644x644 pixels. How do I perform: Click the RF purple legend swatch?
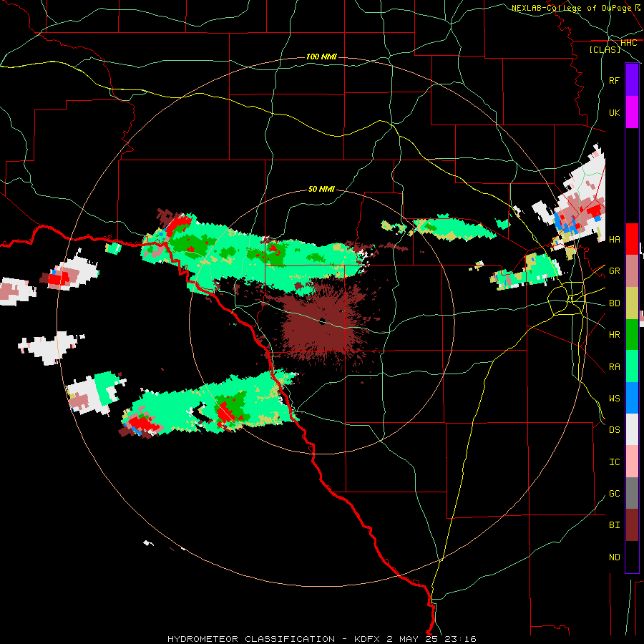[x=632, y=80]
